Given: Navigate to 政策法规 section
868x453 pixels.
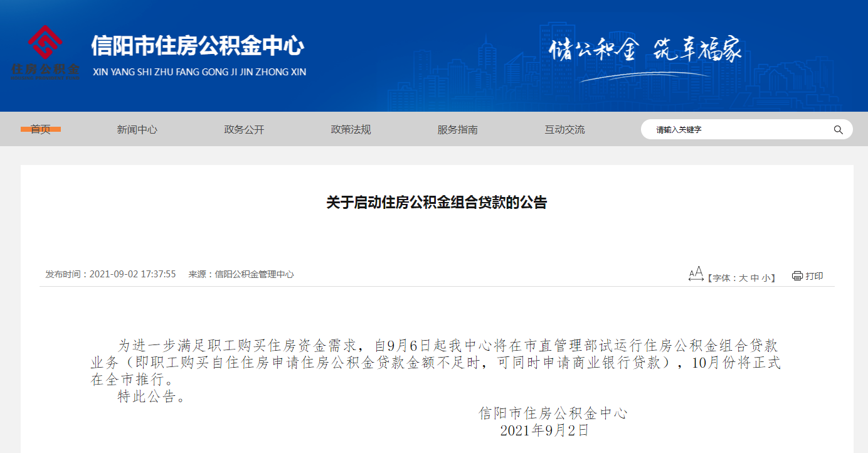Looking at the screenshot, I should pyautogui.click(x=351, y=130).
